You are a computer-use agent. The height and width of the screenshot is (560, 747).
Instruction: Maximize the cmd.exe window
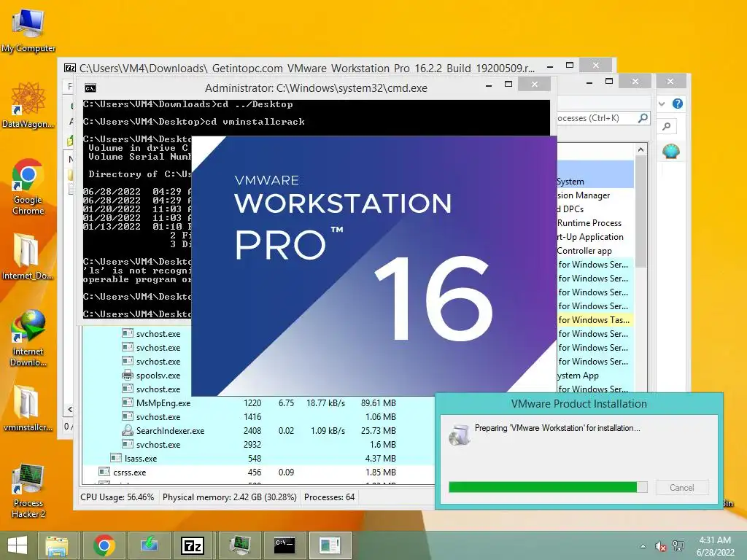508,85
